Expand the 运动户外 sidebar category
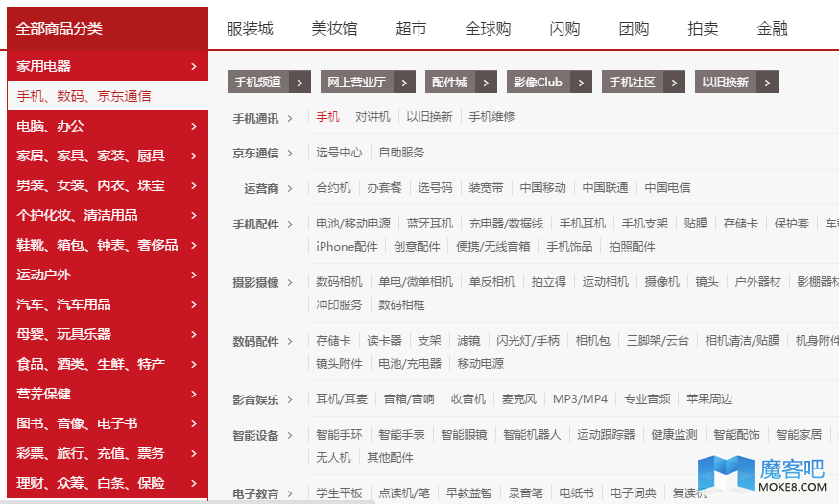Image resolution: width=839 pixels, height=504 pixels. [194, 275]
